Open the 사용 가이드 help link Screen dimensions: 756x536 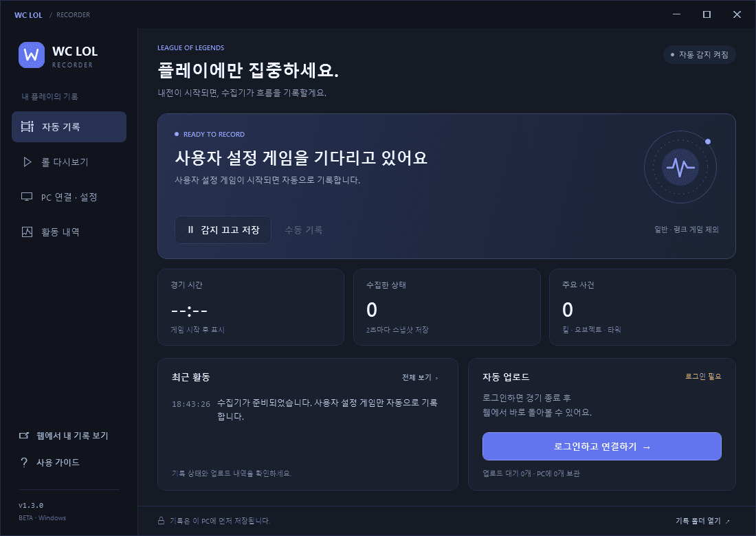[x=49, y=462]
